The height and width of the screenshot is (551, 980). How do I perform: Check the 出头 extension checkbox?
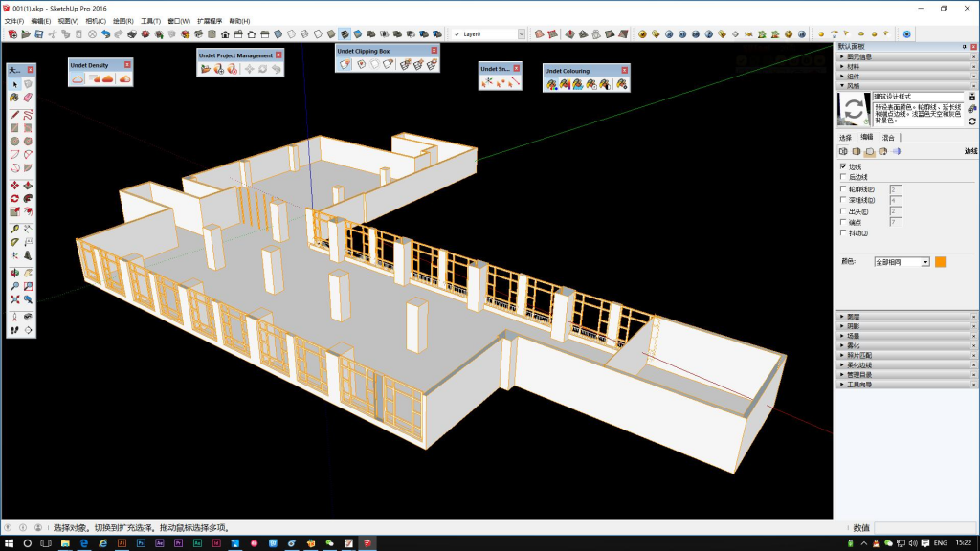pos(843,211)
